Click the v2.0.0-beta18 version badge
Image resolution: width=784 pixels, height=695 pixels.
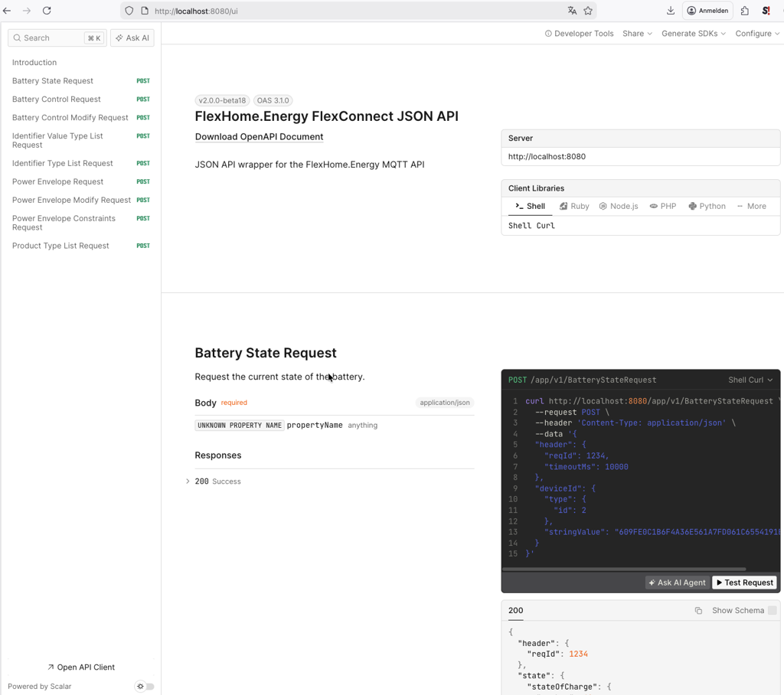point(223,100)
